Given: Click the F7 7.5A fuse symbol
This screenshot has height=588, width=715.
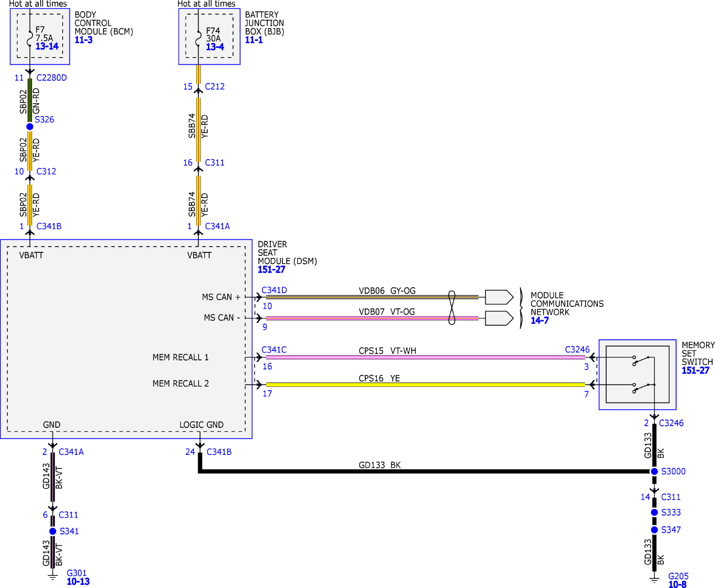Looking at the screenshot, I should pyautogui.click(x=30, y=38).
